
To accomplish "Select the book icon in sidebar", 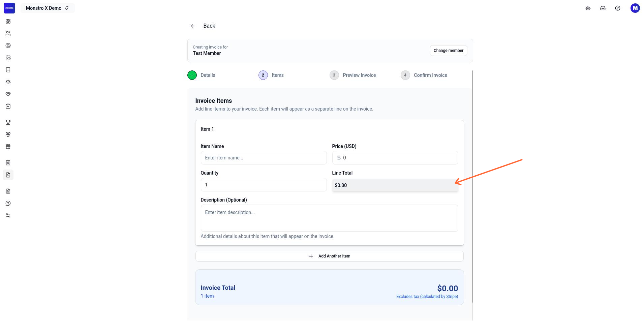I will (x=8, y=70).
